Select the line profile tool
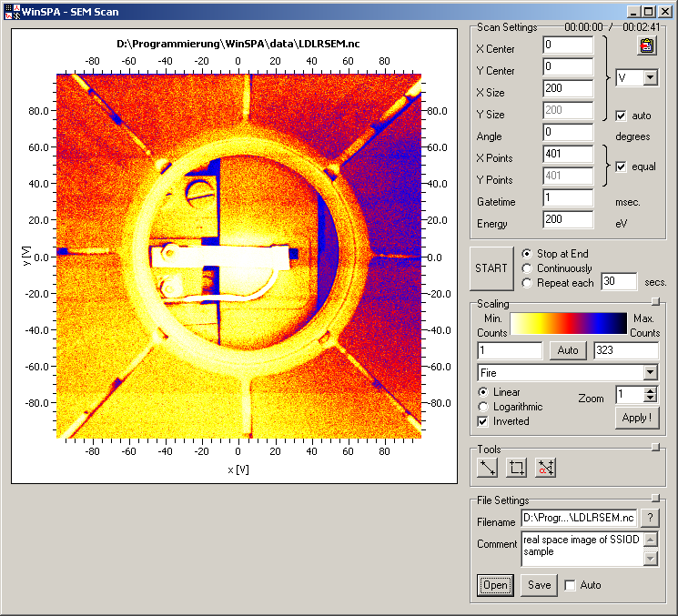This screenshot has height=616, width=678. (489, 468)
